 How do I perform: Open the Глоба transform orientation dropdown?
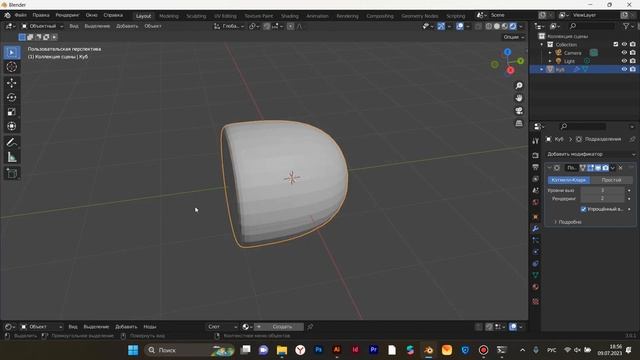229,26
